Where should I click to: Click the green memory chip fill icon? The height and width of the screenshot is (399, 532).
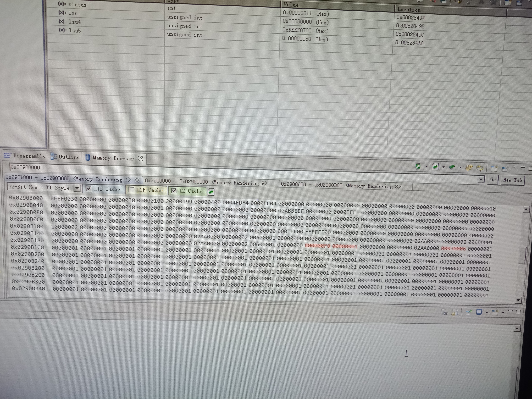452,167
